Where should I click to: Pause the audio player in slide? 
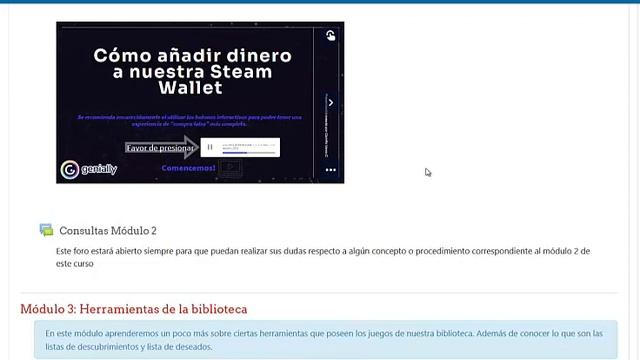(210, 147)
